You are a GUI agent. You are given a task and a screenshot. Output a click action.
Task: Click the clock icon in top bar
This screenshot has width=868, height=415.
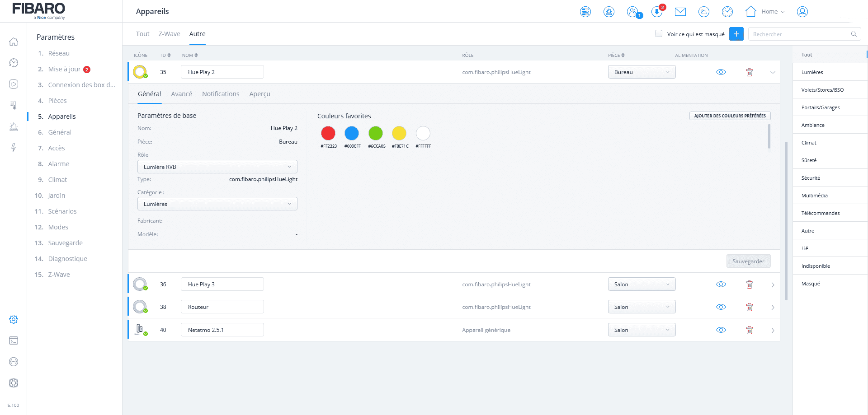(727, 12)
